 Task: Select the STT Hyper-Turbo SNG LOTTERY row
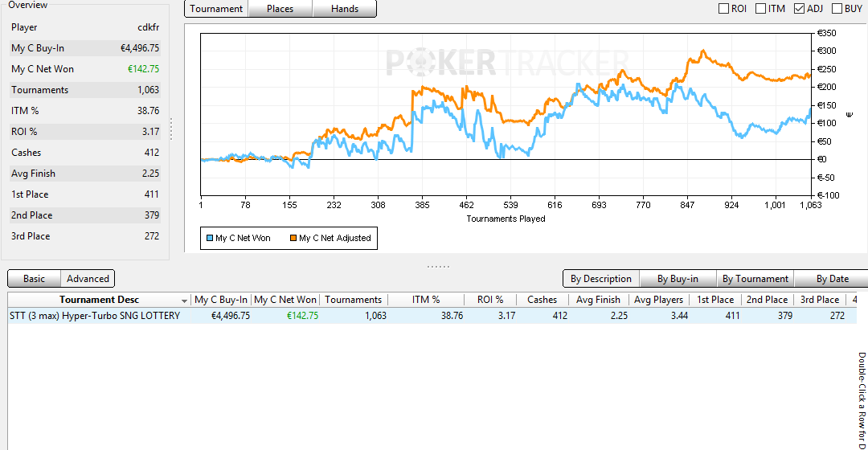point(432,316)
